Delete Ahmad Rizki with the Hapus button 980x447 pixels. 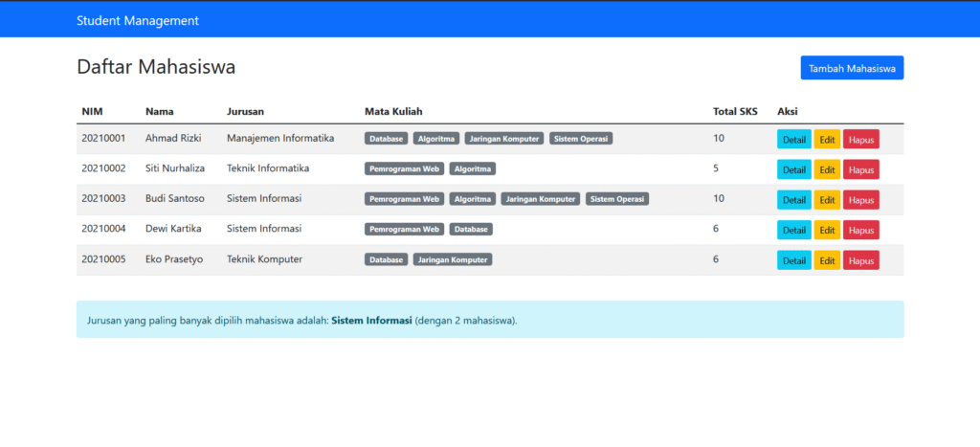[x=860, y=140]
